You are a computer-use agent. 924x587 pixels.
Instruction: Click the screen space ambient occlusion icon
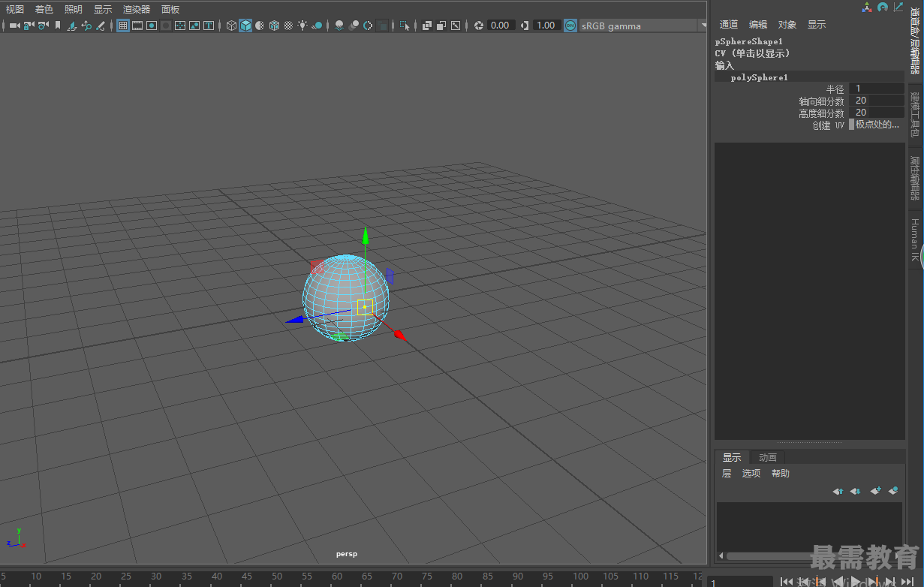[339, 26]
